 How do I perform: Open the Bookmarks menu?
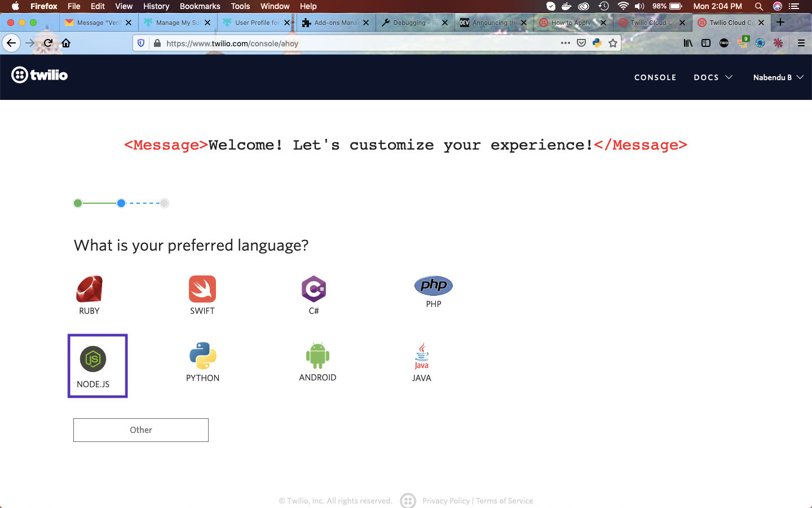click(x=200, y=6)
